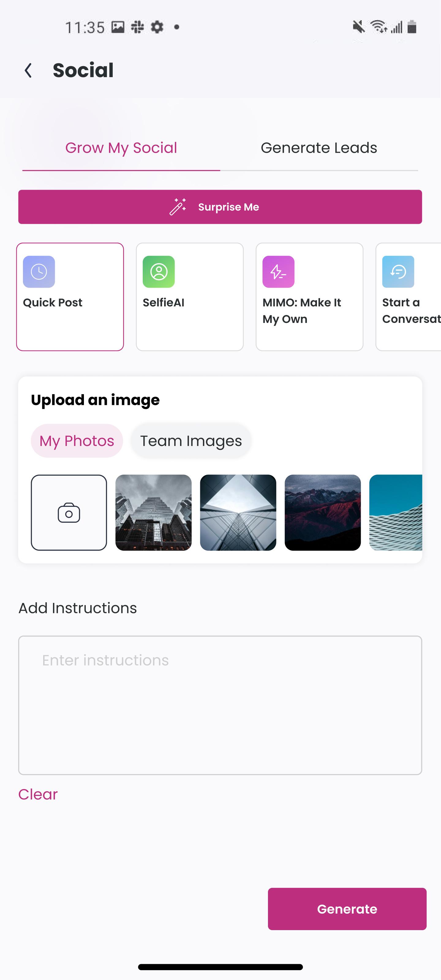Select the My Photos filter chip
This screenshot has height=980, width=441.
tap(77, 440)
